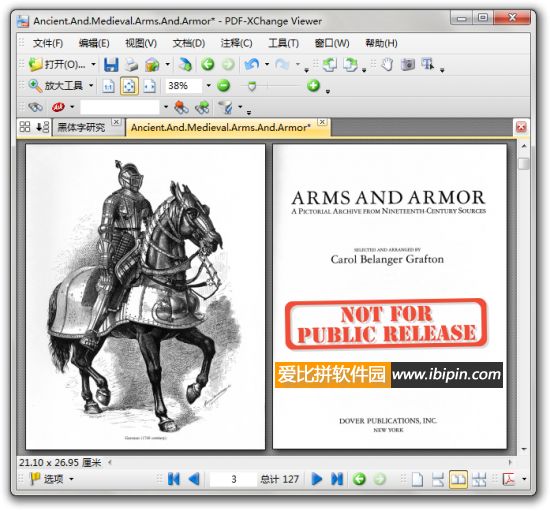Expand the zoom tool 放大工具 dropdown
This screenshot has height=511, width=550.
[91, 86]
